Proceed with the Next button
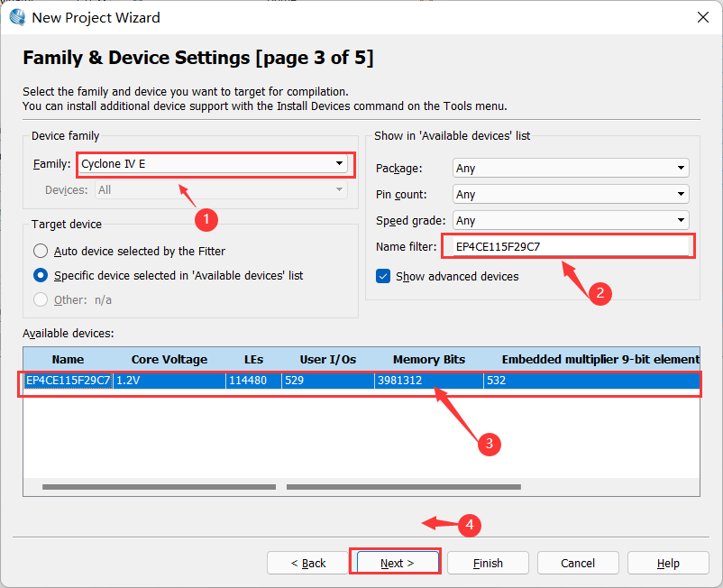 (397, 563)
